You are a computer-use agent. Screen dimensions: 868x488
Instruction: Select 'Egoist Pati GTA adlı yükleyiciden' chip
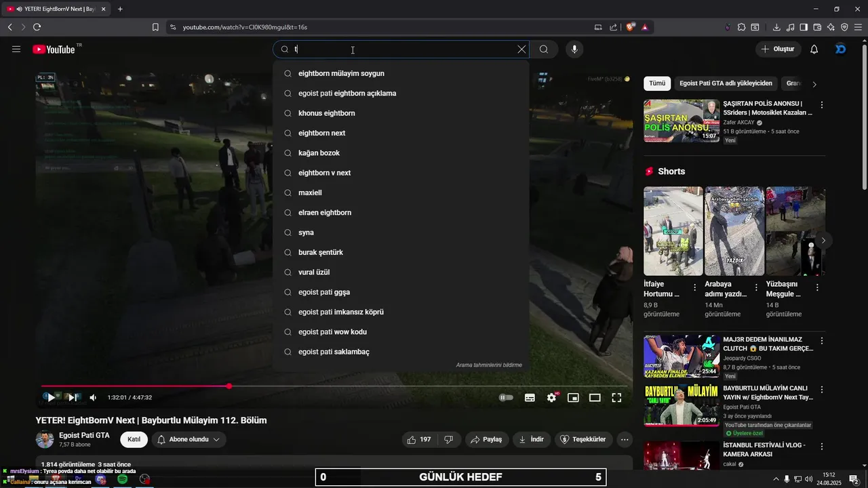click(726, 83)
